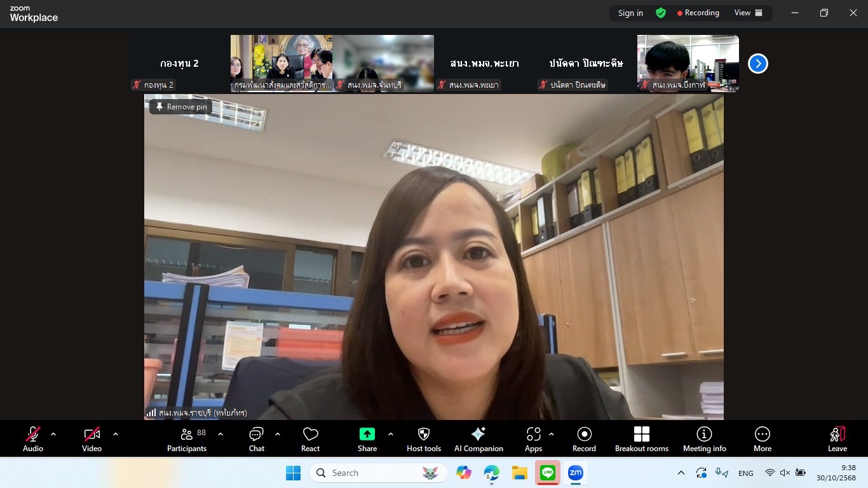Image resolution: width=868 pixels, height=488 pixels.
Task: Open the Apps panel
Action: 533,438
